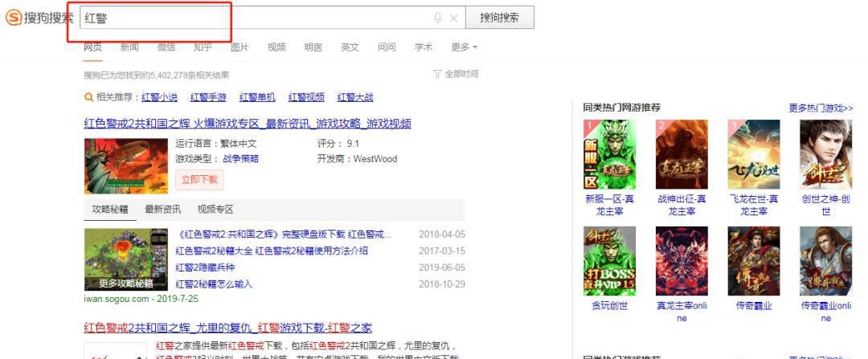Click the 飞龙在世-真龙主宰 text link
This screenshot has width=868, height=359.
[753, 206]
